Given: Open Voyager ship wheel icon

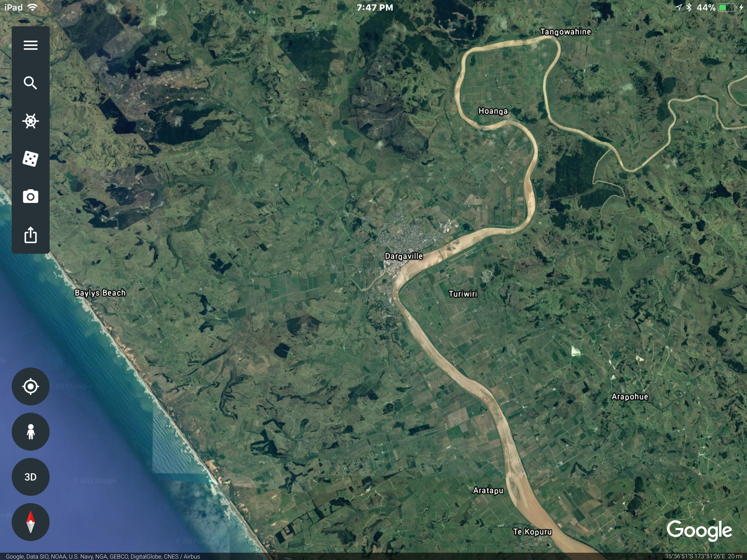Looking at the screenshot, I should [x=31, y=121].
